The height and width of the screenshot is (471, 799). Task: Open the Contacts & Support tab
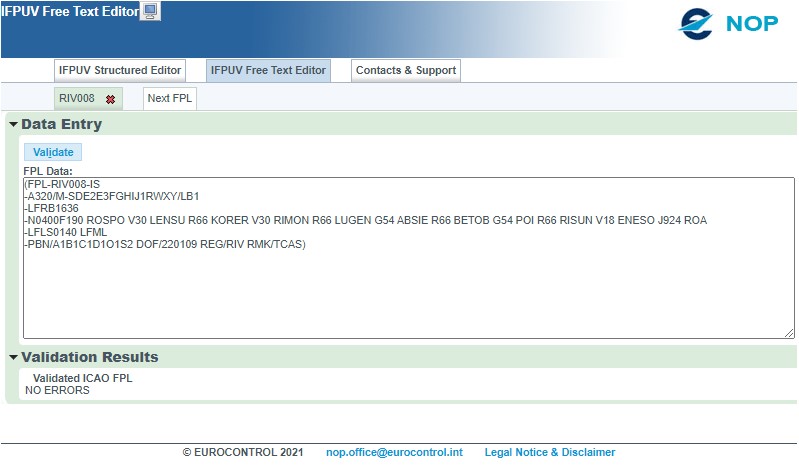406,70
